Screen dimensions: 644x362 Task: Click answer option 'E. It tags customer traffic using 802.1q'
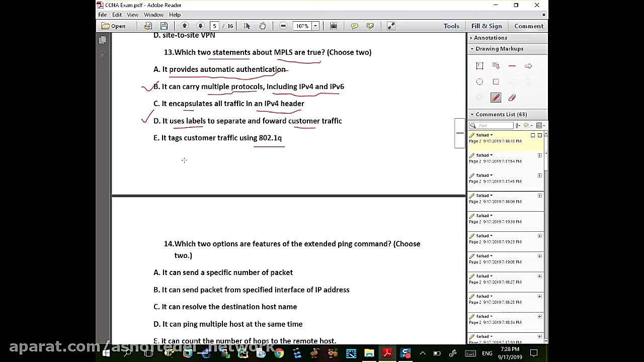(x=217, y=138)
